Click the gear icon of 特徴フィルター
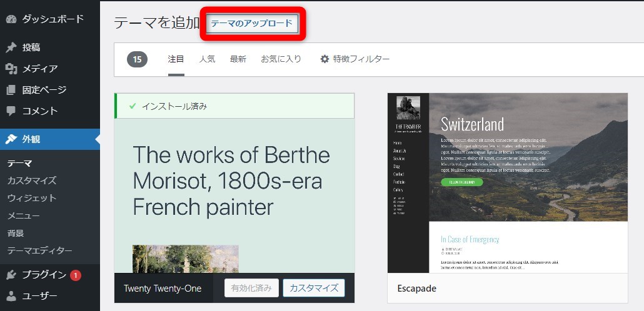This screenshot has width=644, height=311. 325,59
